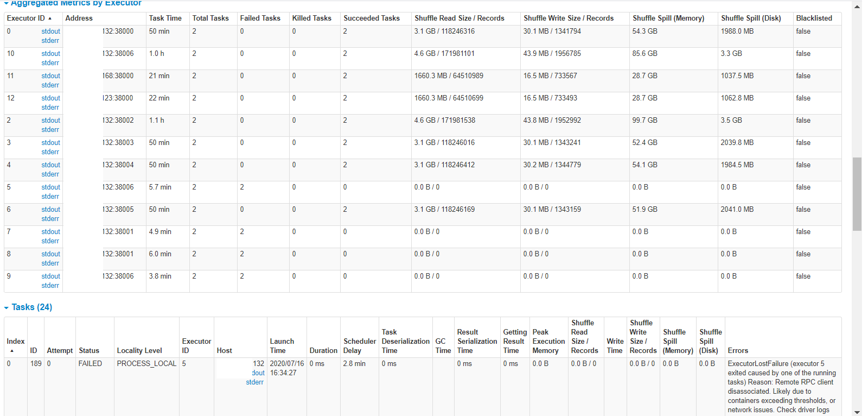This screenshot has width=868, height=416.
Task: Open stdout log for executor 12
Action: (51, 98)
